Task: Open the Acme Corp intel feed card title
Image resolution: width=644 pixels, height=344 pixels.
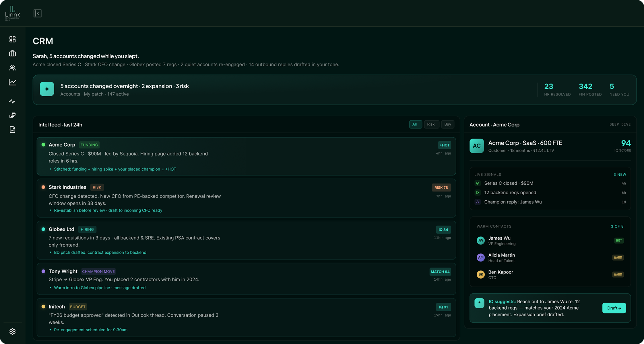Action: 62,145
